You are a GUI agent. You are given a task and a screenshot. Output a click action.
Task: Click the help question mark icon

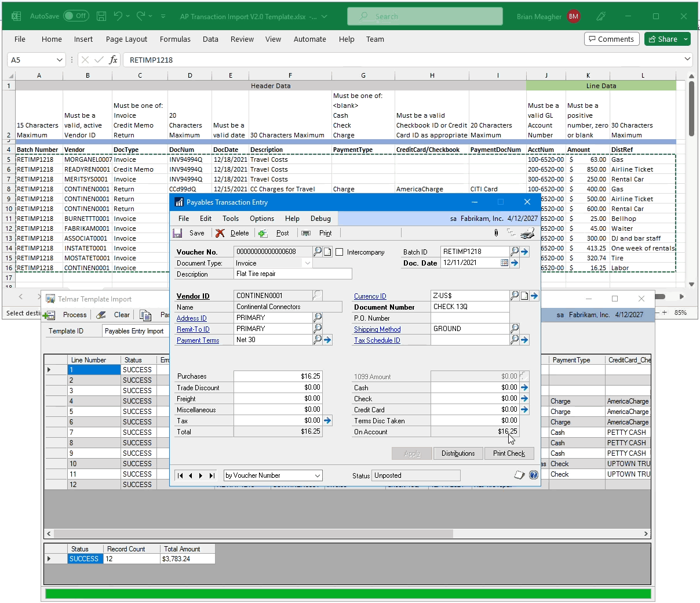coord(533,474)
